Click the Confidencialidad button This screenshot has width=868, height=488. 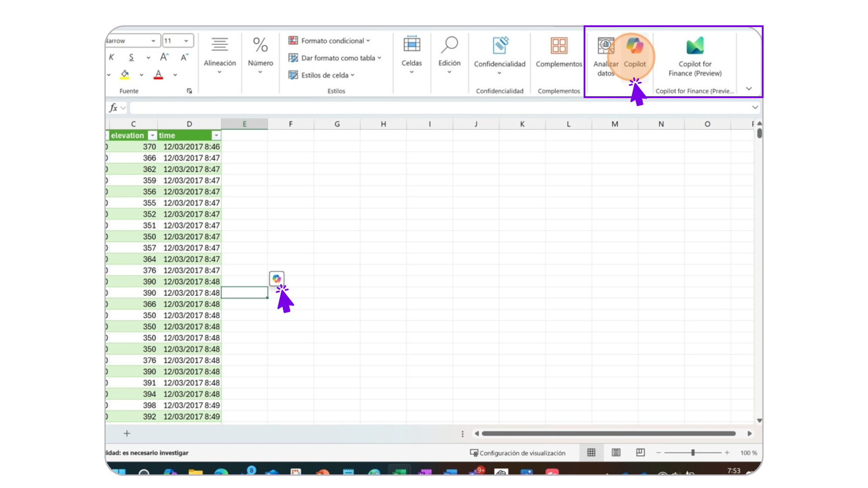click(x=500, y=56)
